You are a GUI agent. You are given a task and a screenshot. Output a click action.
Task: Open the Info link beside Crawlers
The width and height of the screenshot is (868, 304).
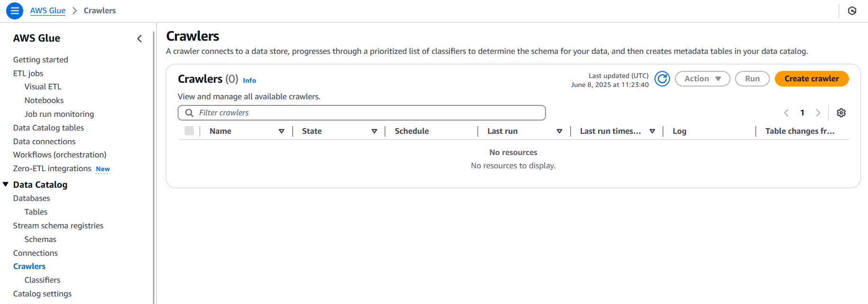point(249,80)
